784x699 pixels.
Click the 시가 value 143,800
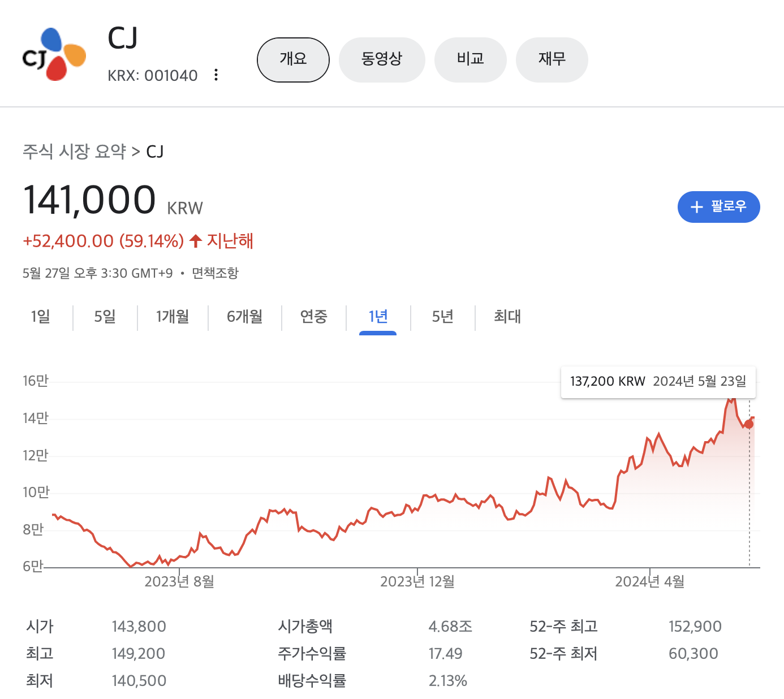(139, 627)
